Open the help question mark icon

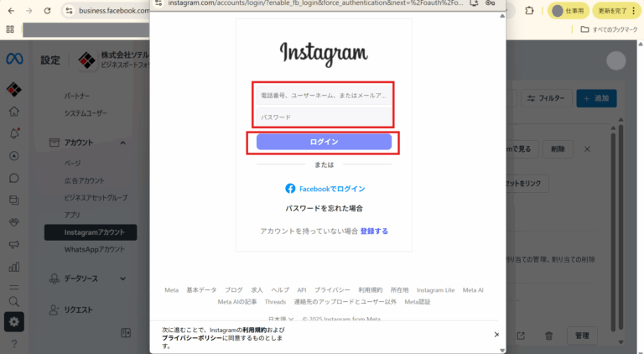click(x=13, y=344)
